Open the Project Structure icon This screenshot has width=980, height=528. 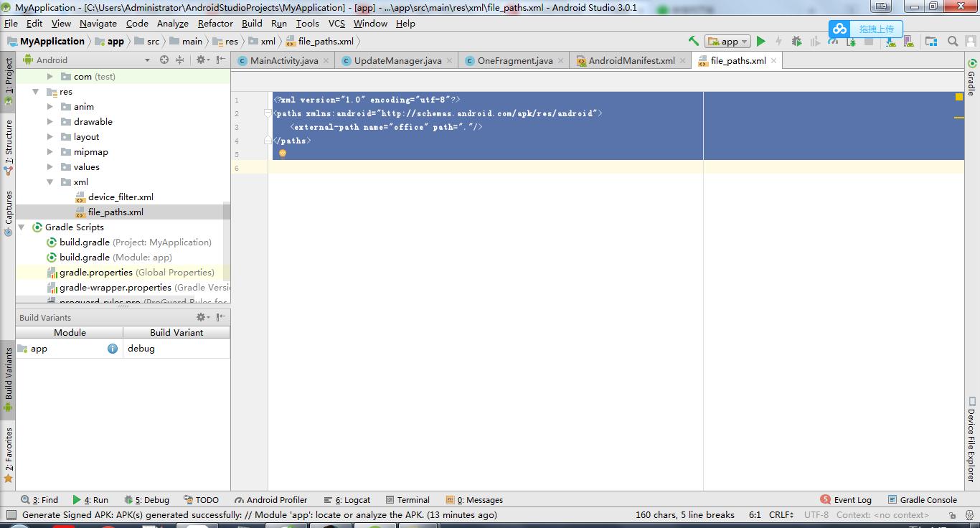(x=931, y=41)
